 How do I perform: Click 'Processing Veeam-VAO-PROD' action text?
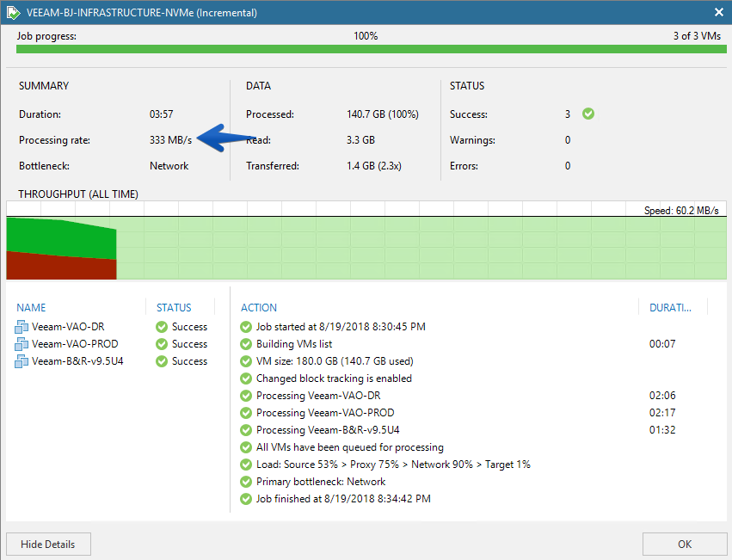point(325,413)
